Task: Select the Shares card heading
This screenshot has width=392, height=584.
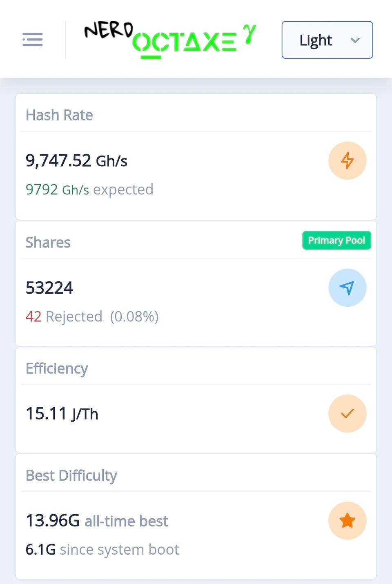Action: (48, 243)
